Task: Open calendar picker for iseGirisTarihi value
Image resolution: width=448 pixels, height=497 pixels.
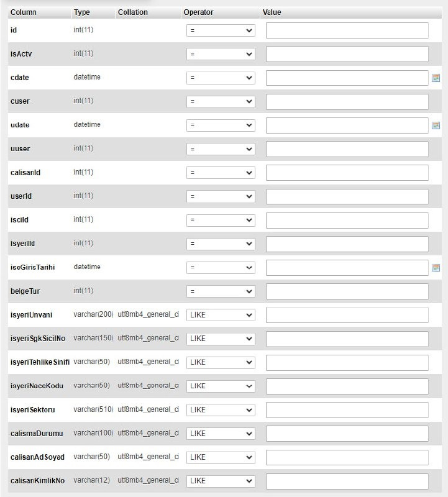Action: pyautogui.click(x=436, y=267)
